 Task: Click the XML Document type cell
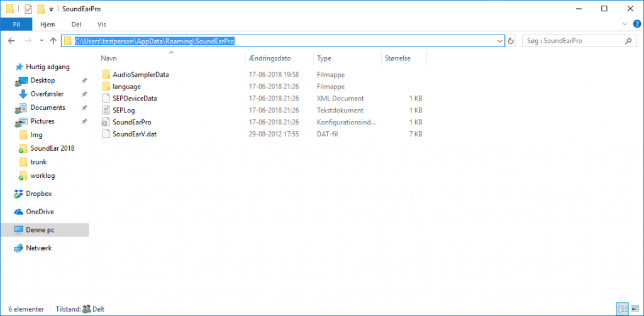point(340,99)
